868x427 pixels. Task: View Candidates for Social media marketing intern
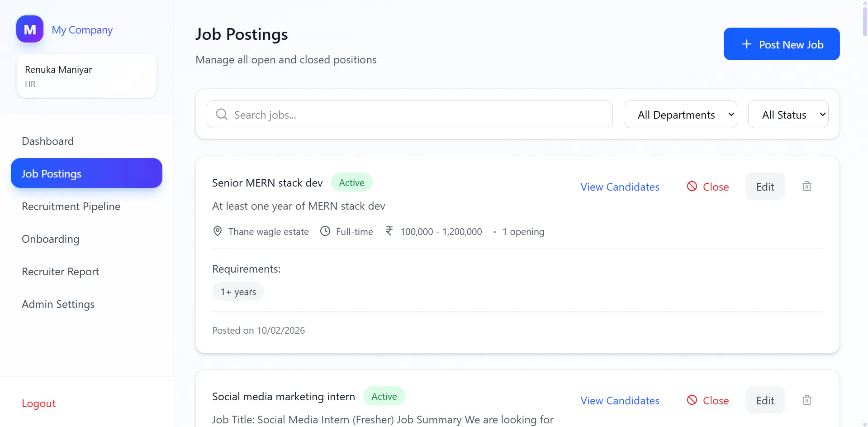tap(620, 400)
